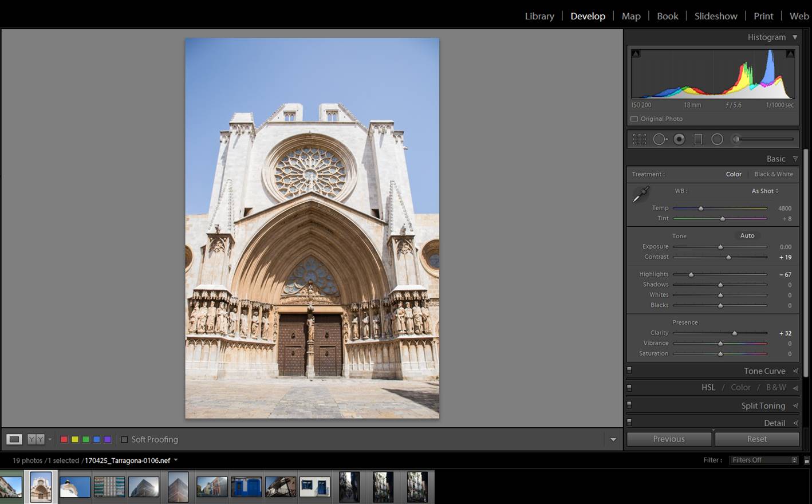Click the Before/After YY view icon

click(x=36, y=439)
